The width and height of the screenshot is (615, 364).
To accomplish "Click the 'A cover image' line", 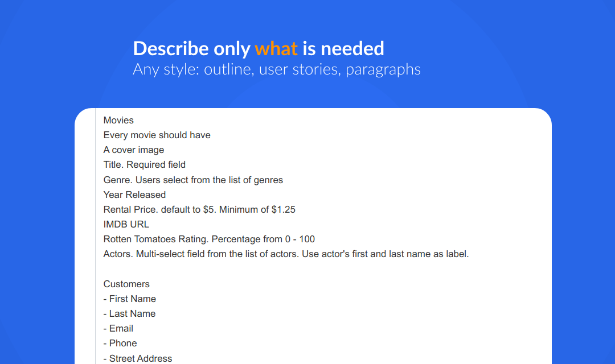I will tap(134, 150).
